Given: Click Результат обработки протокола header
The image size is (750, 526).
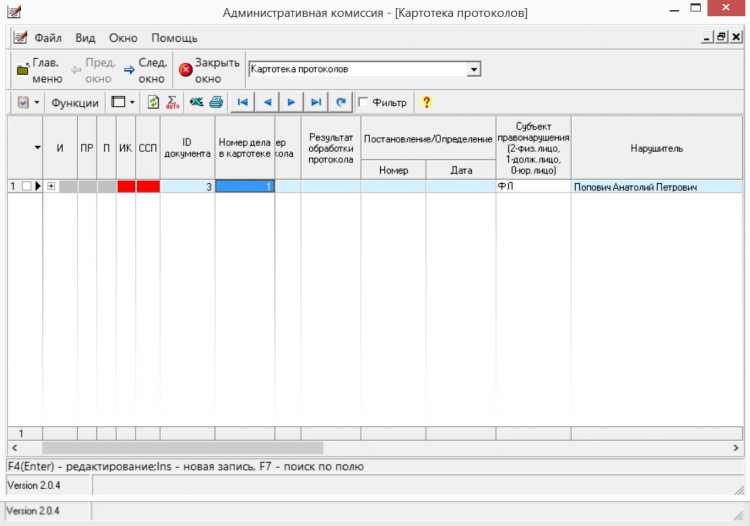Looking at the screenshot, I should (x=331, y=148).
